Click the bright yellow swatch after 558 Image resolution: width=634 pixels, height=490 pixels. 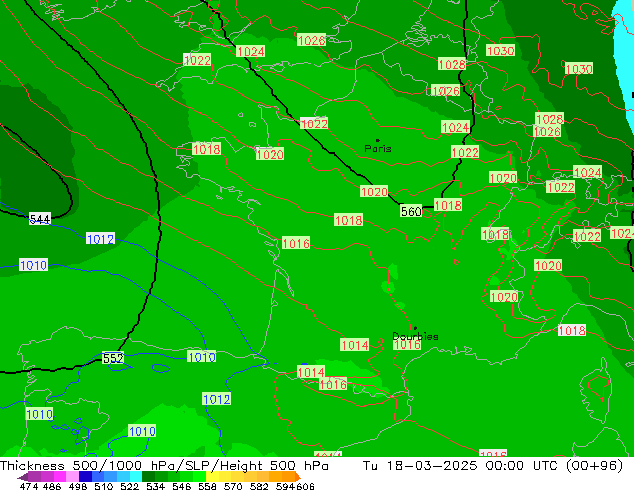coord(212,476)
